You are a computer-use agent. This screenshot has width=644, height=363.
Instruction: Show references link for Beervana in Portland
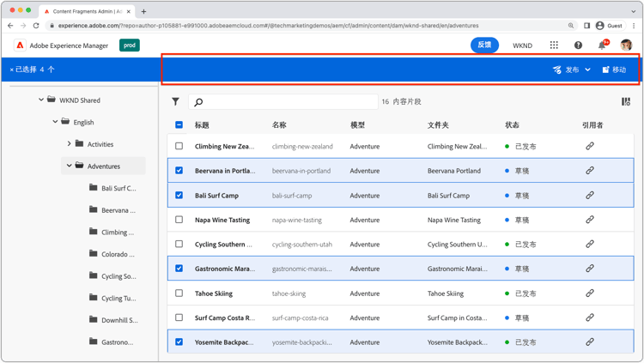click(590, 170)
